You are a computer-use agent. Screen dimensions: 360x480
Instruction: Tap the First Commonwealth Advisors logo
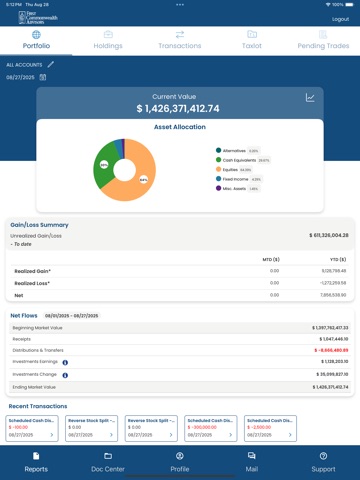pos(38,17)
